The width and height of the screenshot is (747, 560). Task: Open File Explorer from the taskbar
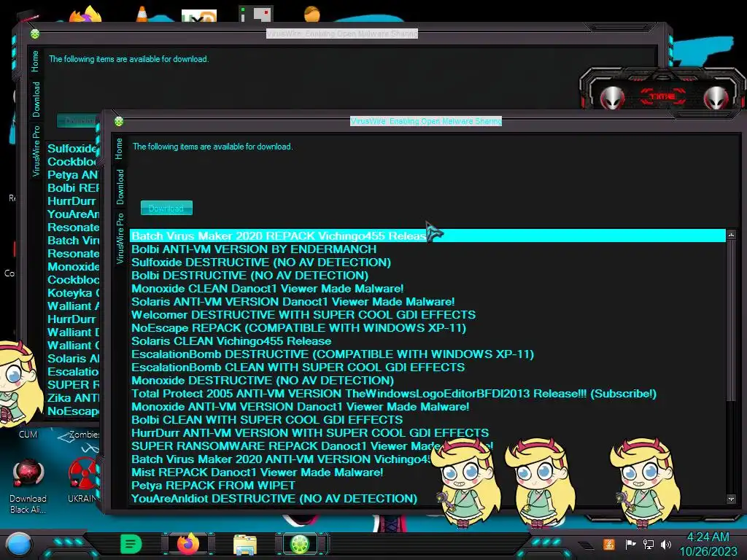245,545
